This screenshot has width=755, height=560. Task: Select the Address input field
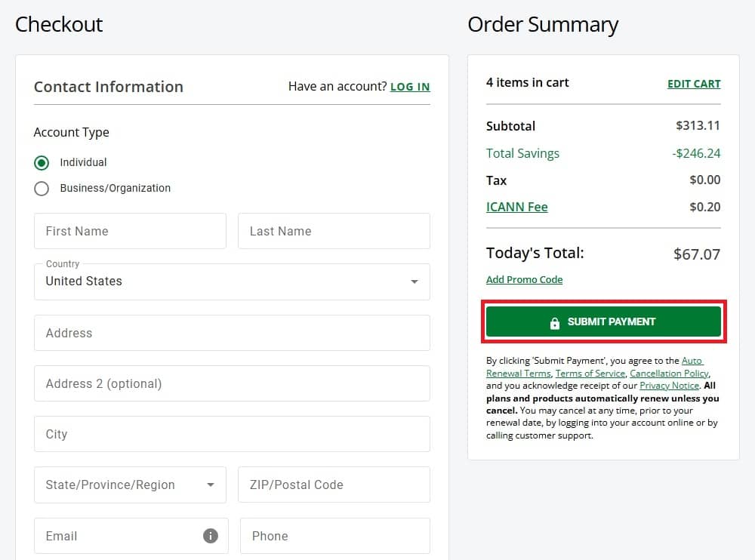[x=232, y=332]
